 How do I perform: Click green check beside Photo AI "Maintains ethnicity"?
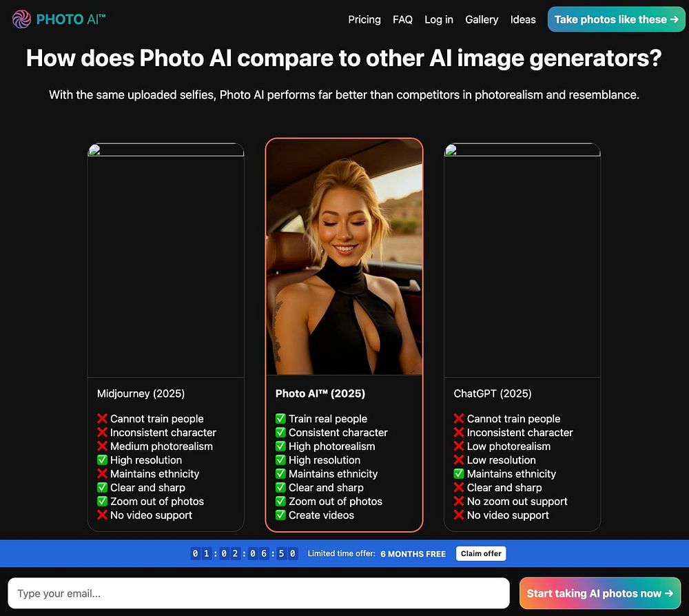click(280, 473)
